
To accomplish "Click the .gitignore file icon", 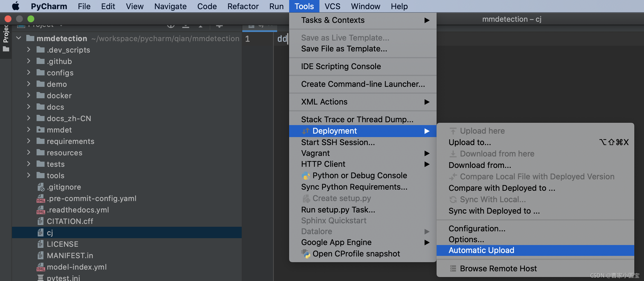I will tap(41, 187).
